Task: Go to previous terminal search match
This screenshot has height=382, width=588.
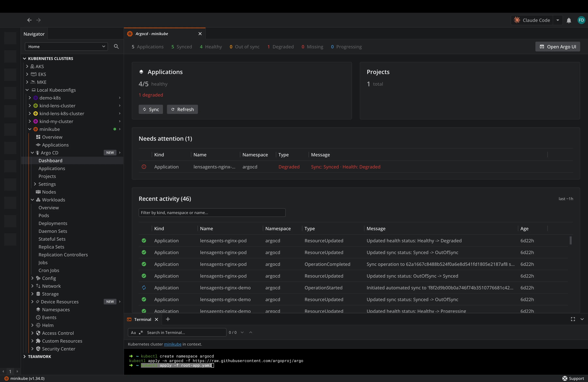Action: [x=251, y=332]
